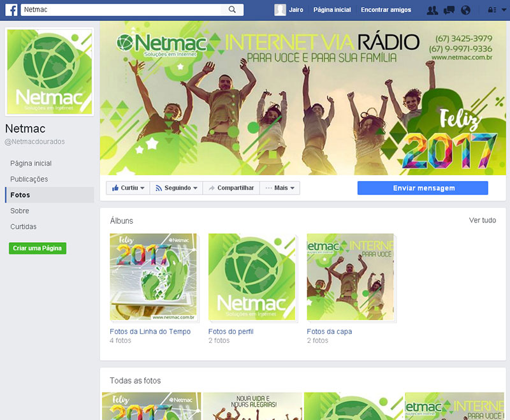Select the Fotos sidebar tab

[x=50, y=195]
